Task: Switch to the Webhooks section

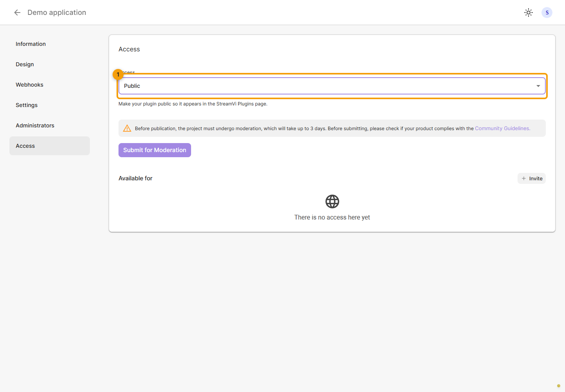Action: click(x=49, y=85)
